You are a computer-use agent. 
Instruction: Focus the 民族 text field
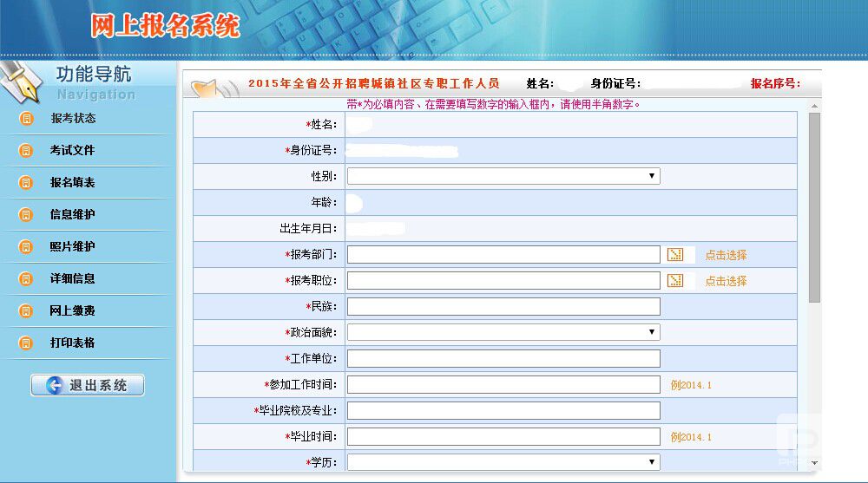point(503,307)
